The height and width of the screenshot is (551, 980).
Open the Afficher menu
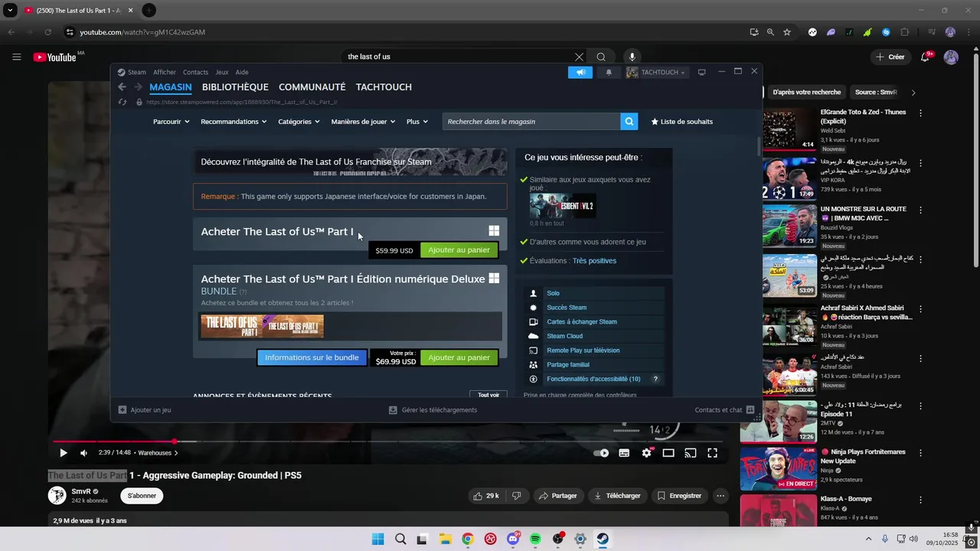[165, 72]
